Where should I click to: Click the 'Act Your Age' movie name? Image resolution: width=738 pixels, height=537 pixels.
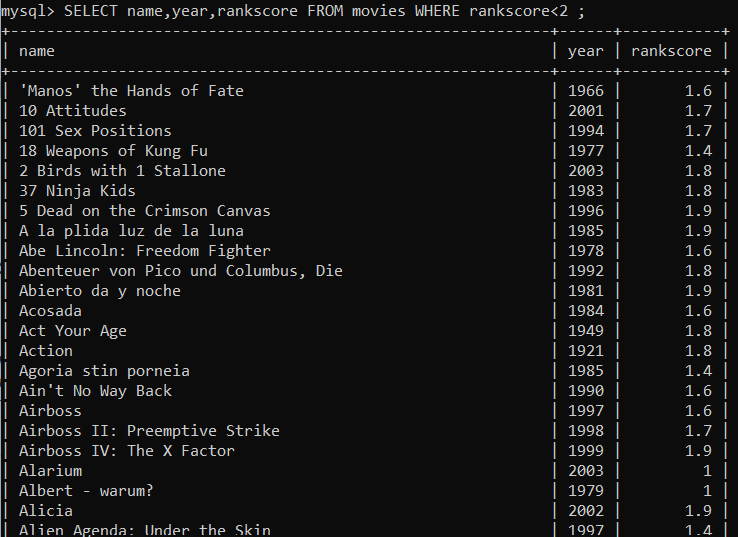click(x=72, y=330)
